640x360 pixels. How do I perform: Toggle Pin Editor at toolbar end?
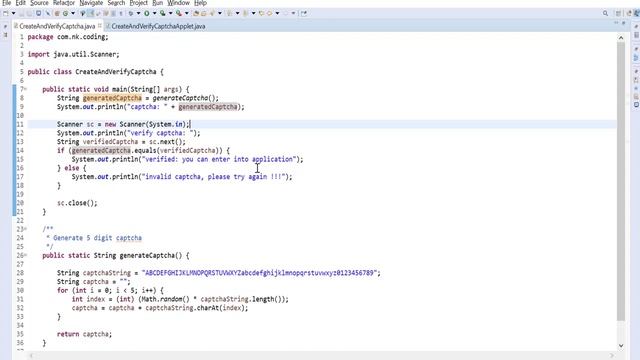point(304,13)
